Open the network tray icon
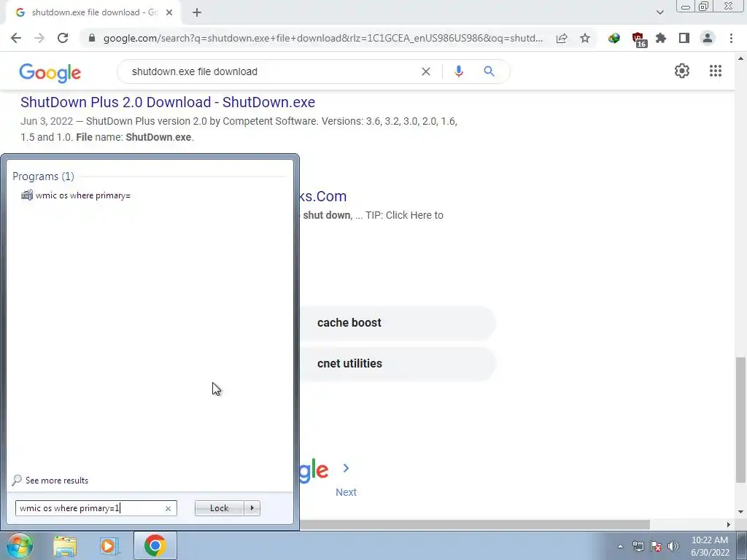This screenshot has height=560, width=747. tap(638, 546)
